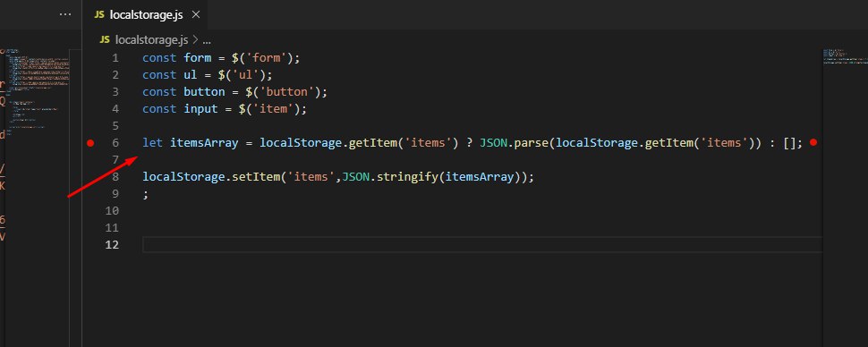Image resolution: width=868 pixels, height=347 pixels.
Task: Close the localstorage.js tab
Action: tap(195, 15)
